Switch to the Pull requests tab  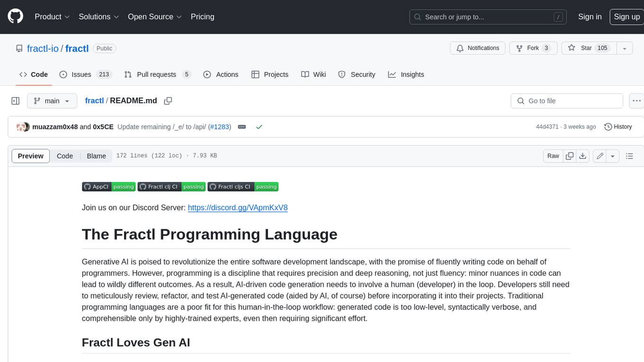pos(157,74)
